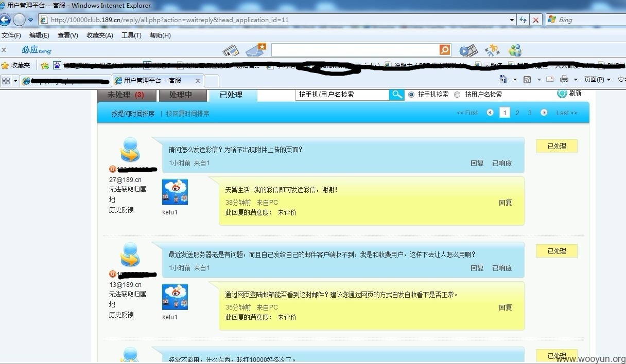Go to the <<First page link
Screen dimensions: 626x364
tap(467, 113)
